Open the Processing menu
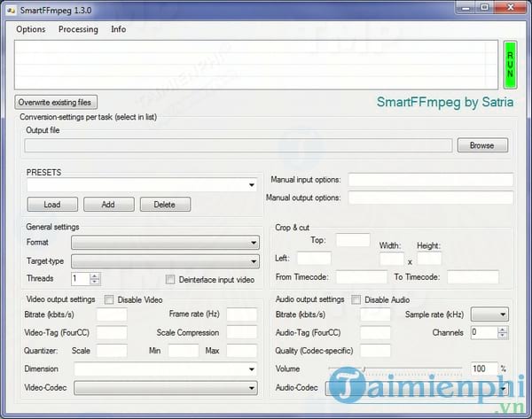This screenshot has height=419, width=532. point(78,29)
